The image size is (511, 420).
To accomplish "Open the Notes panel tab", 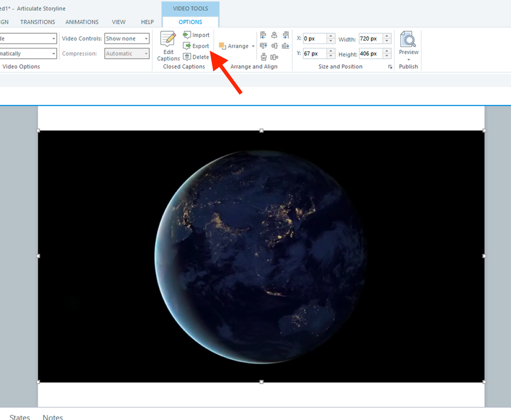I will coord(53,417).
